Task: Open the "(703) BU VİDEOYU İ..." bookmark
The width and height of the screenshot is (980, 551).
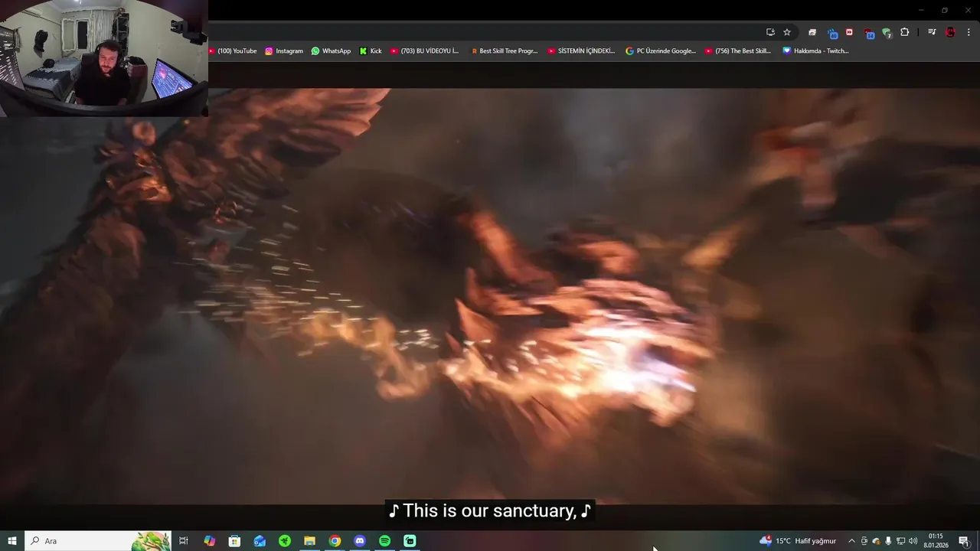Action: click(x=424, y=51)
